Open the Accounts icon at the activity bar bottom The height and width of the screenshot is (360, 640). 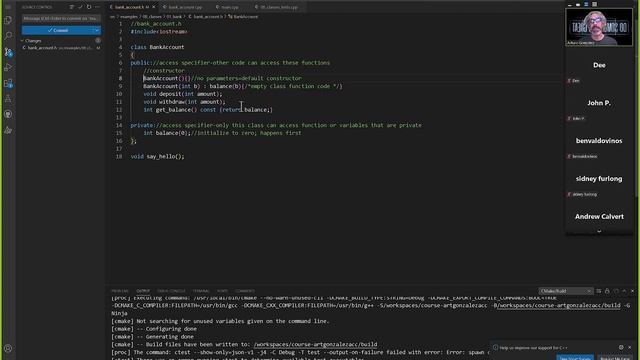click(8, 349)
